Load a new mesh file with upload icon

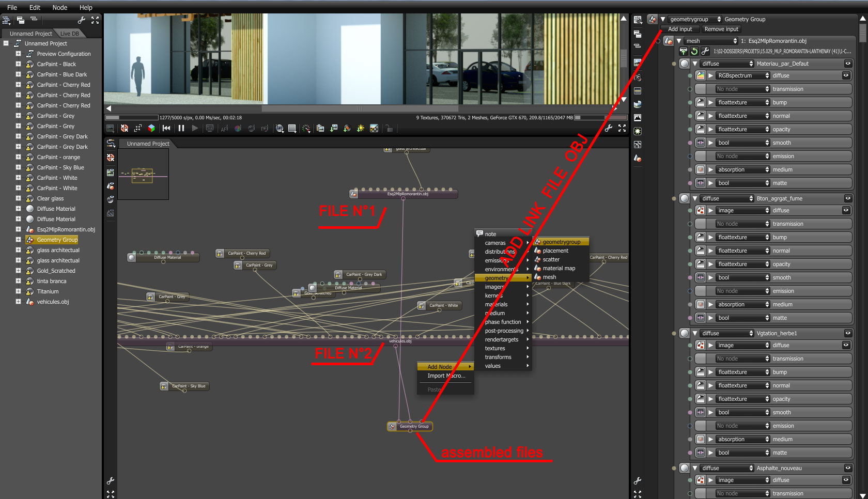pyautogui.click(x=684, y=51)
